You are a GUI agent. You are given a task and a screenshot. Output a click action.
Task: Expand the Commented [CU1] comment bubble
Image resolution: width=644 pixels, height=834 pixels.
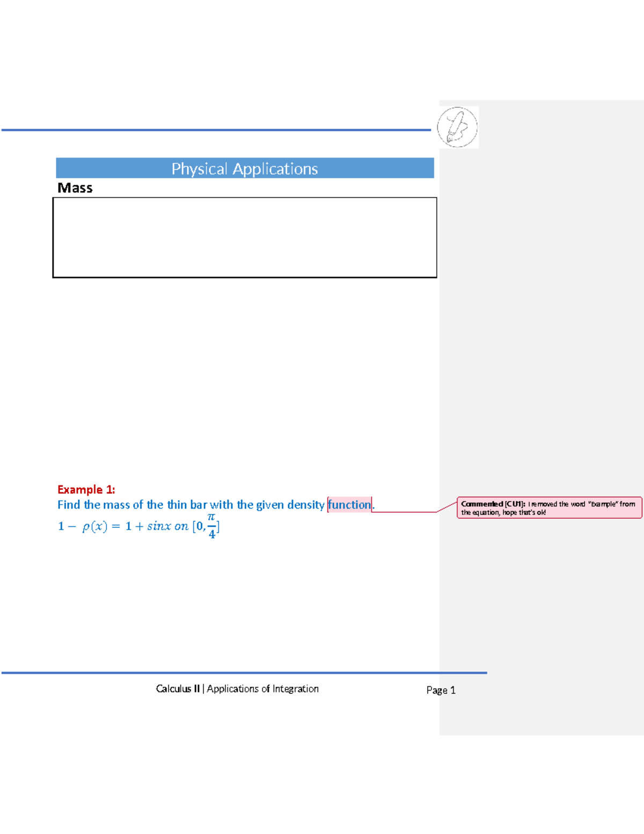coord(547,509)
